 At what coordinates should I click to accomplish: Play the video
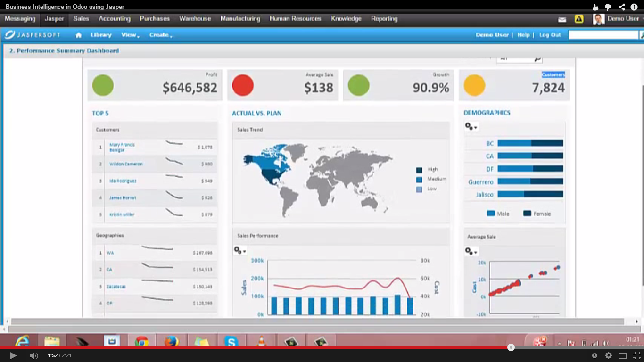[13, 355]
